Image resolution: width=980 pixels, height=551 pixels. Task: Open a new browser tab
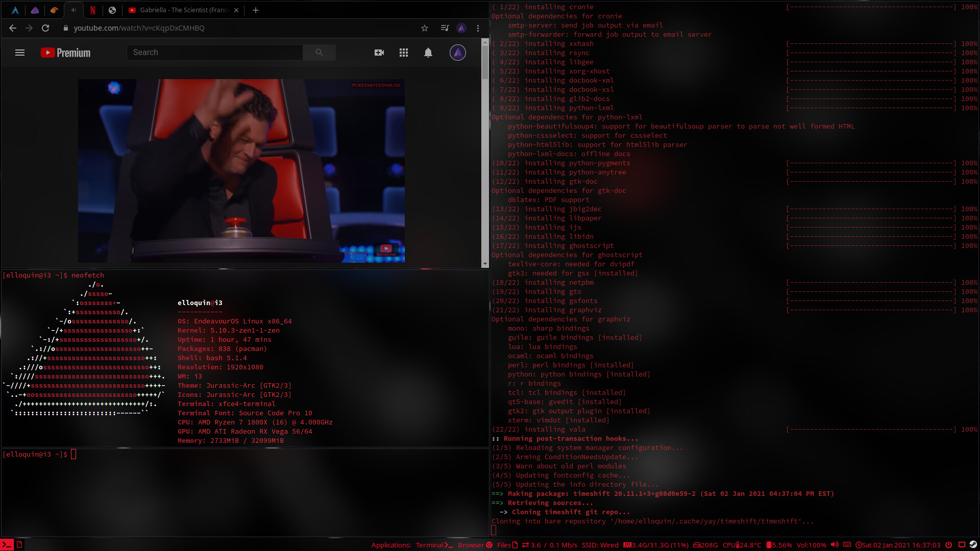[256, 10]
